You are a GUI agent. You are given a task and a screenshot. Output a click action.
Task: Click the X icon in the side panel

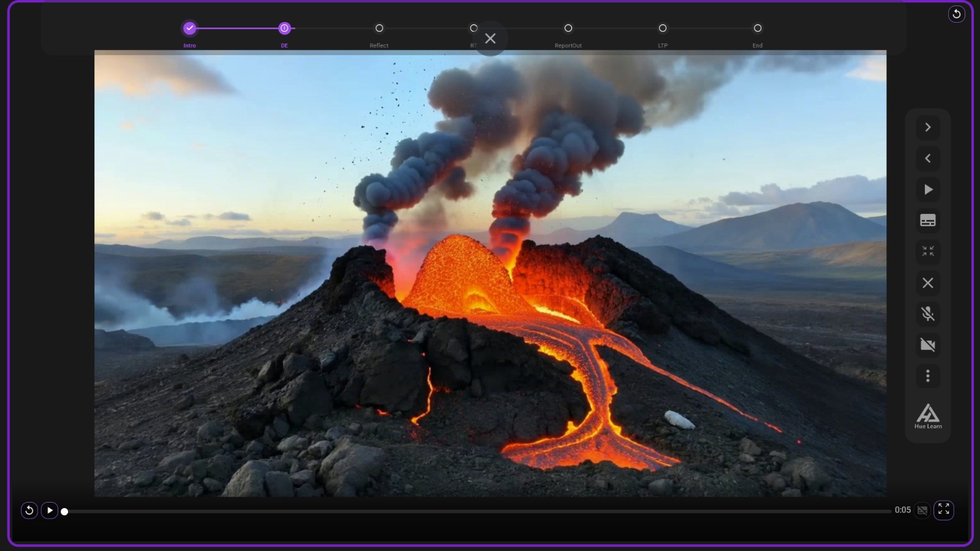(928, 283)
